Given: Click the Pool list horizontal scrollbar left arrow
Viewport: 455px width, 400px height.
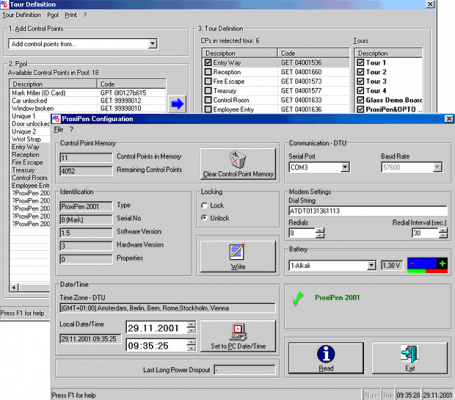Looking at the screenshot, I should [x=14, y=287].
